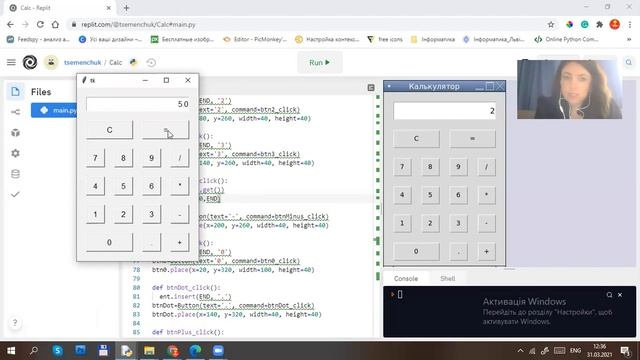Open Windows Start menu

point(11,350)
